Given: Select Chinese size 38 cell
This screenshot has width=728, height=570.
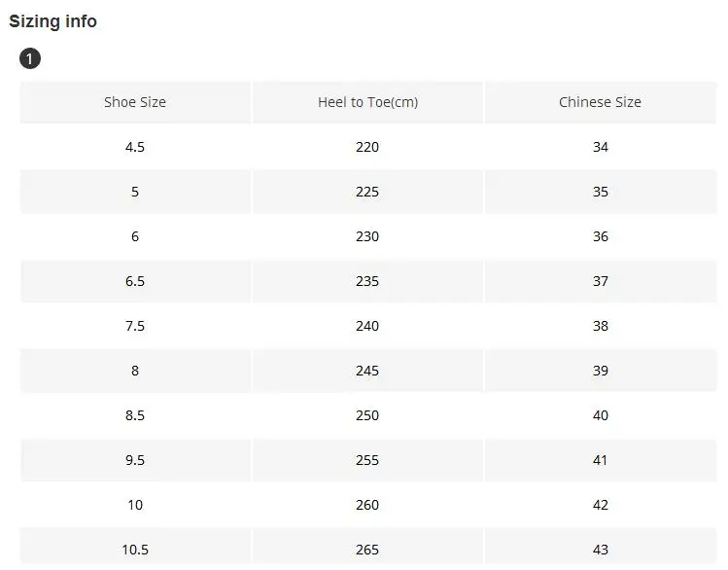Looking at the screenshot, I should point(600,326).
